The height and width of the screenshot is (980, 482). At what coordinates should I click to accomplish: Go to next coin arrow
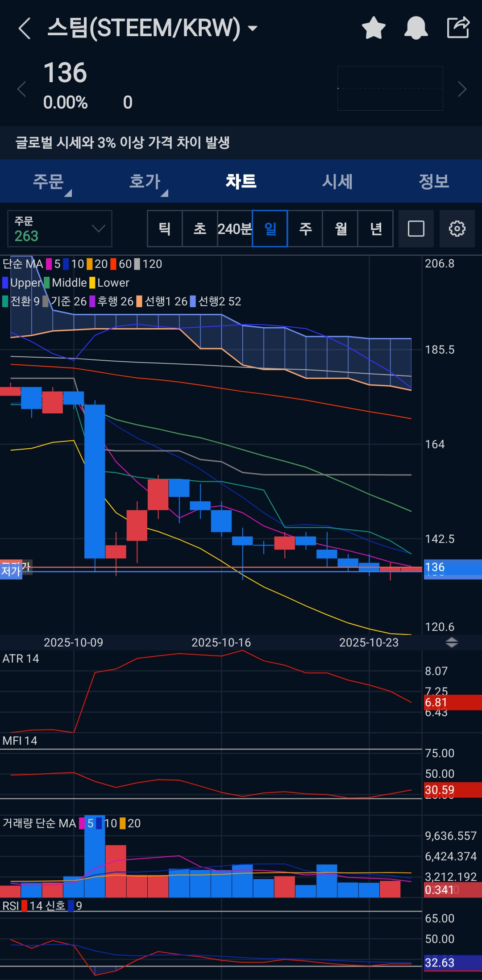click(x=462, y=89)
